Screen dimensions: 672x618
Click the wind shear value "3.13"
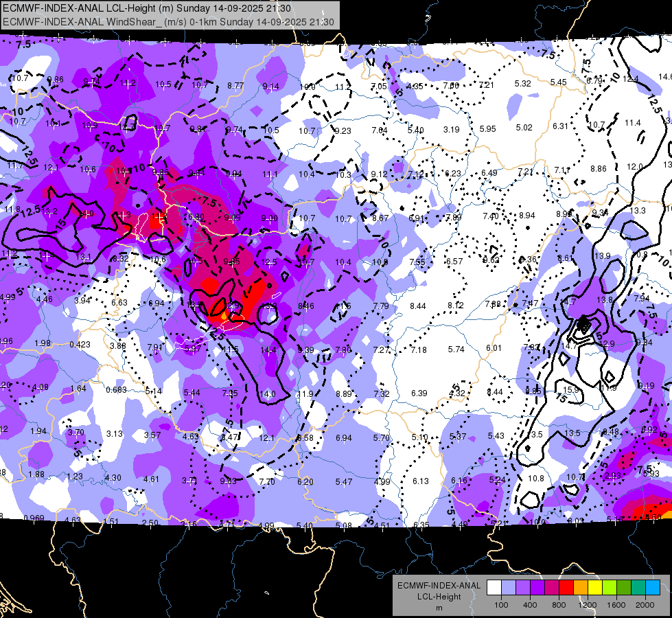115,433
